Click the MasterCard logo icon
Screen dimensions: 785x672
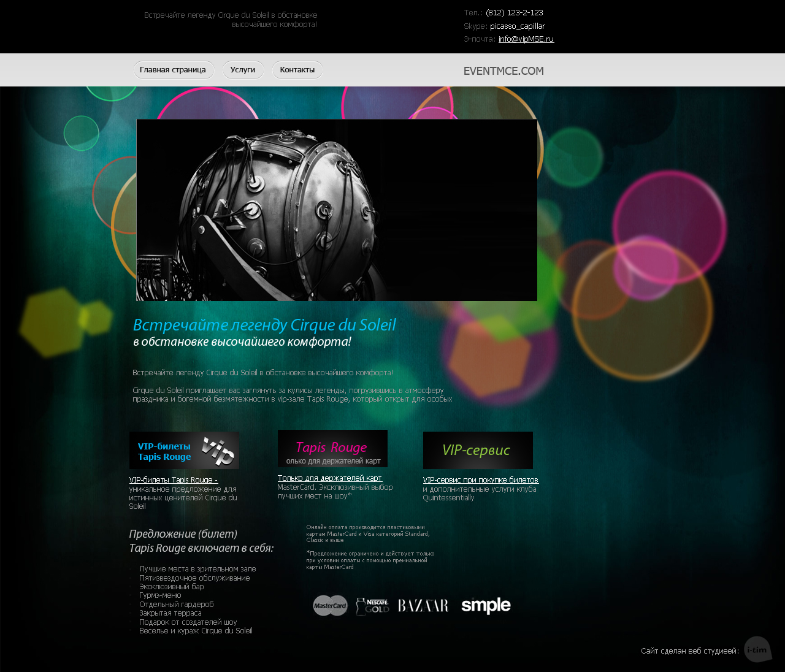pyautogui.click(x=331, y=606)
